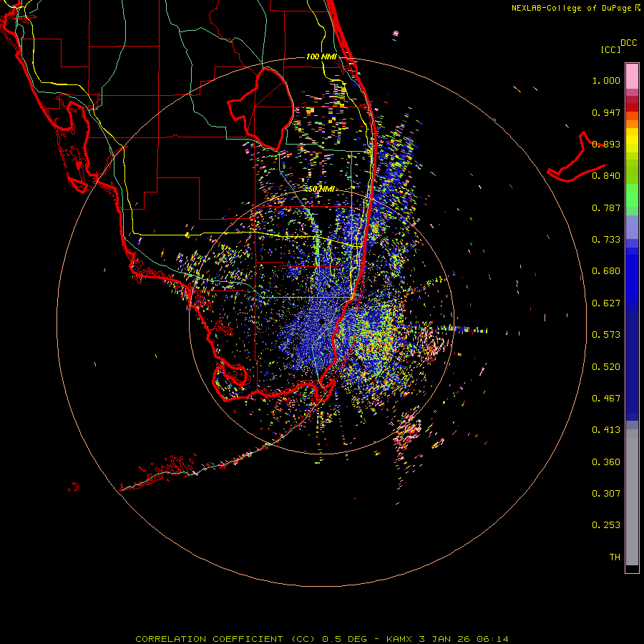
Task: Click the DCC label above color scale
Action: (628, 43)
